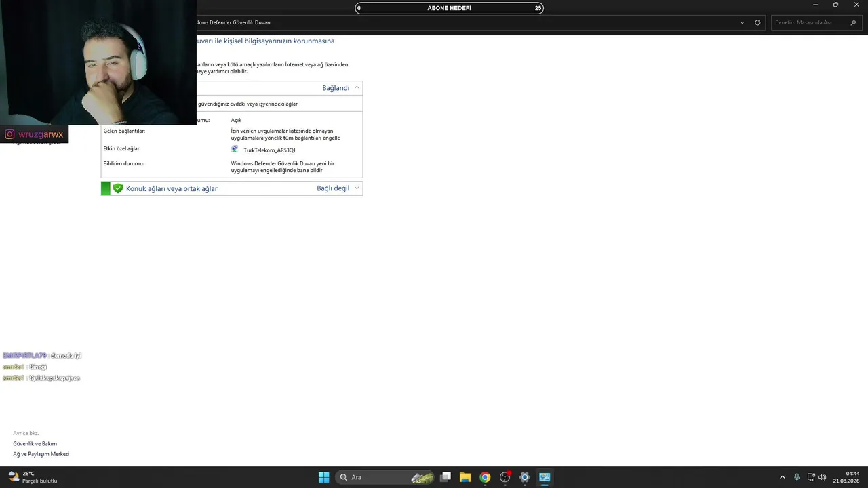
Task: Click the network icon beside TurkTelekom_AR53QJ
Action: (x=235, y=149)
